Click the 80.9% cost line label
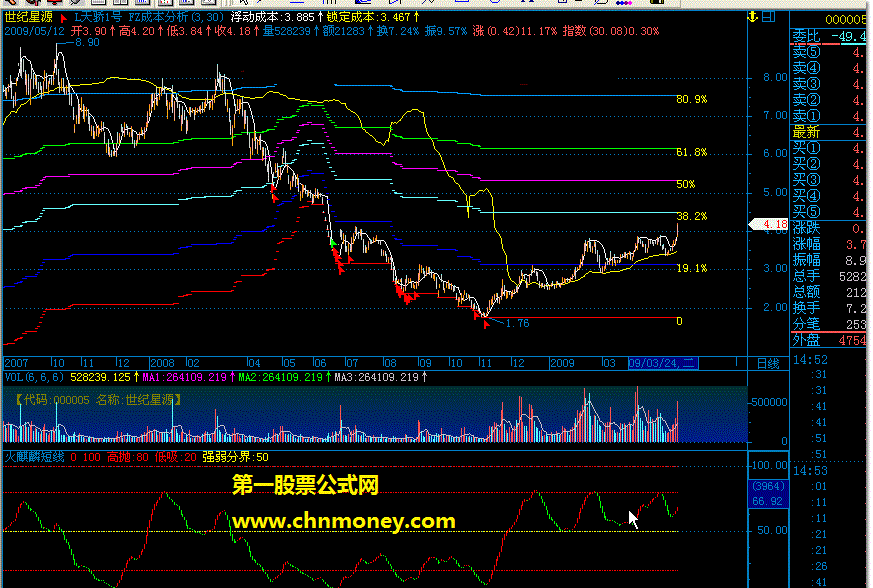Screen dimensions: 873x588 (691, 99)
